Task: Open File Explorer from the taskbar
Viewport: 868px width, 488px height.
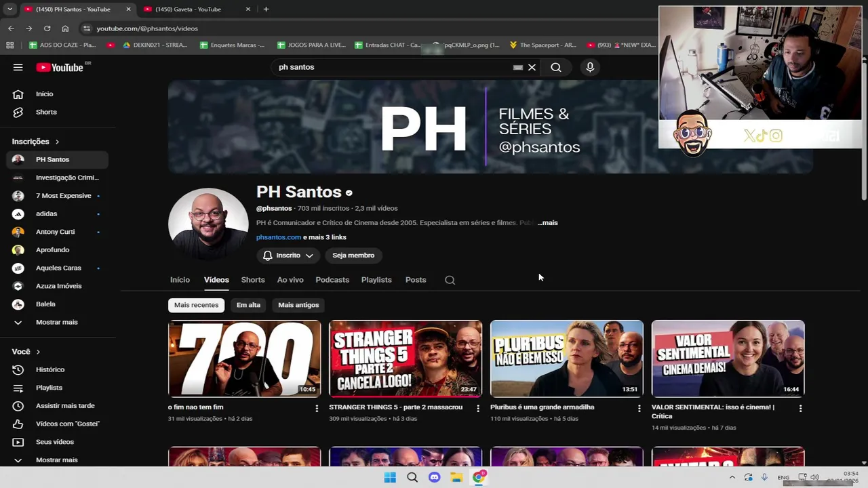Action: (x=456, y=477)
